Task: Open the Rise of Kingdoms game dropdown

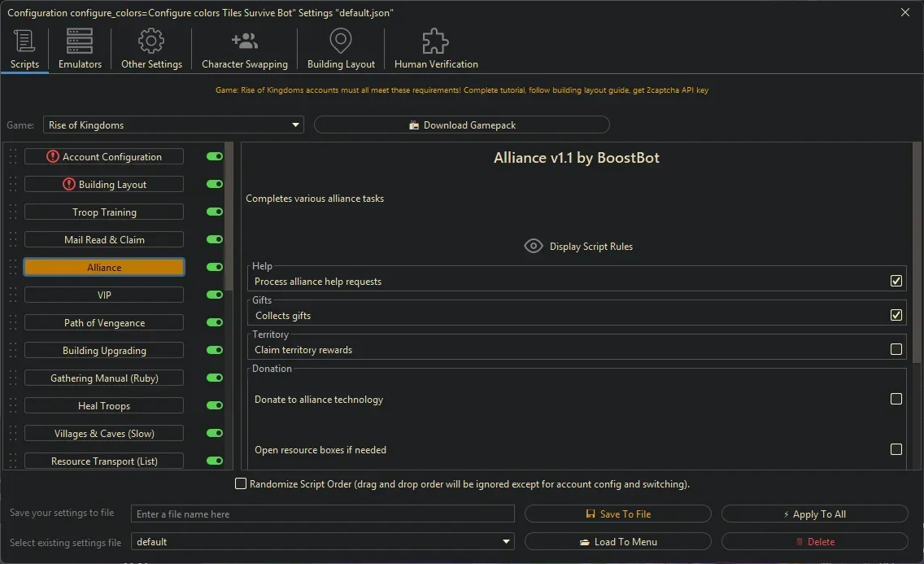Action: [294, 125]
